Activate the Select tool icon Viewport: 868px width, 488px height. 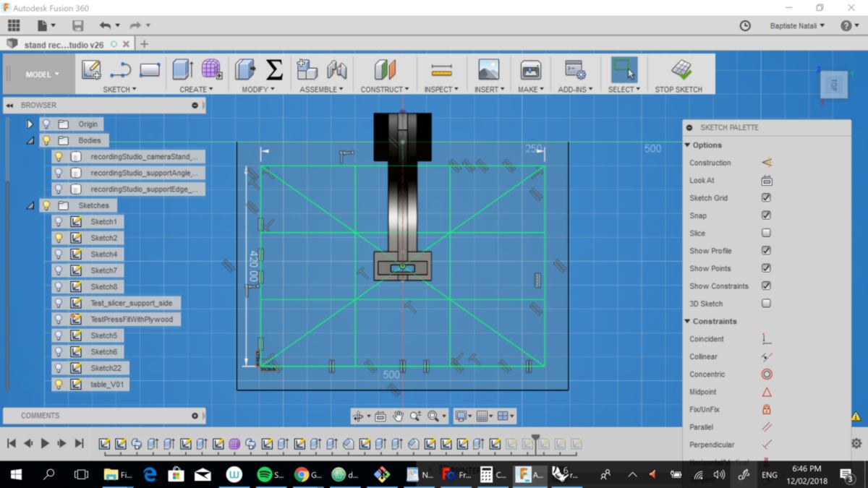click(x=624, y=69)
